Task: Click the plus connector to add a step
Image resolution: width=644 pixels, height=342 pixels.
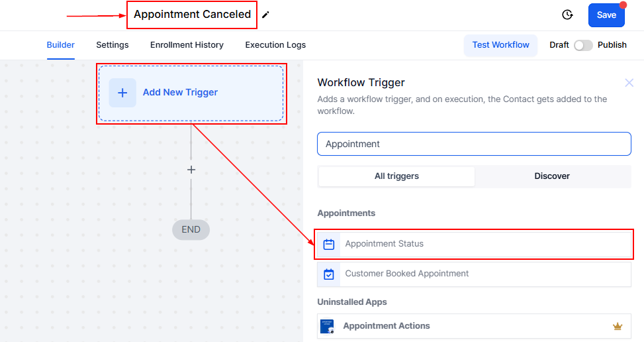Action: (191, 170)
